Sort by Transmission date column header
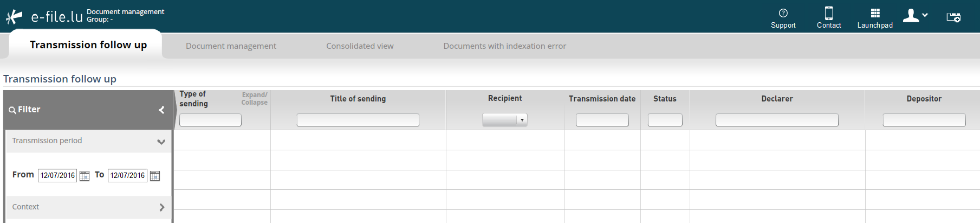 (x=602, y=99)
